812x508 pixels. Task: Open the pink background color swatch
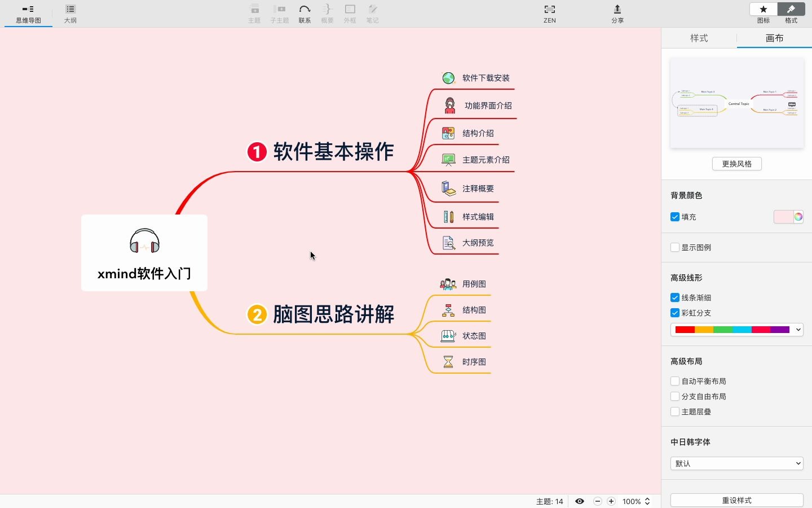[783, 217]
